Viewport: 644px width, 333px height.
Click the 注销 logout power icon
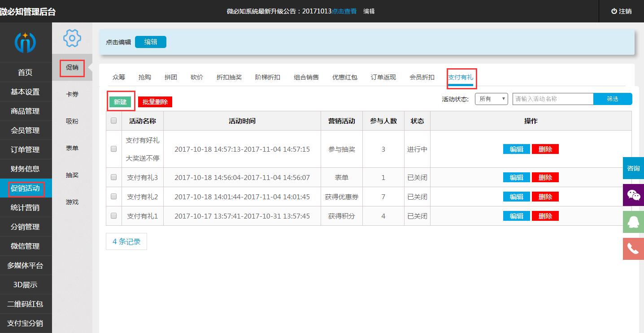click(614, 11)
